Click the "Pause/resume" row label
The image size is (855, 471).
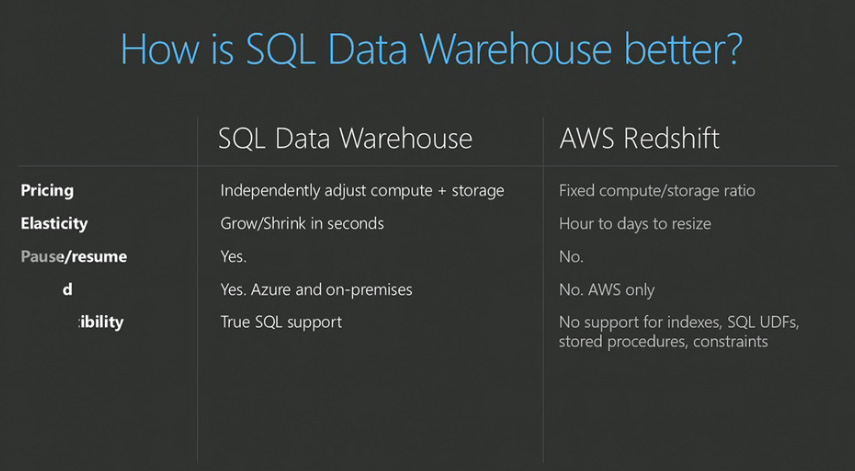pos(74,256)
